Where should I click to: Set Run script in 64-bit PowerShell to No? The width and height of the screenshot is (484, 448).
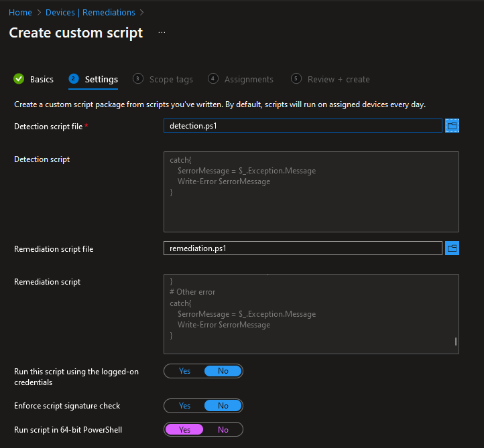[223, 429]
